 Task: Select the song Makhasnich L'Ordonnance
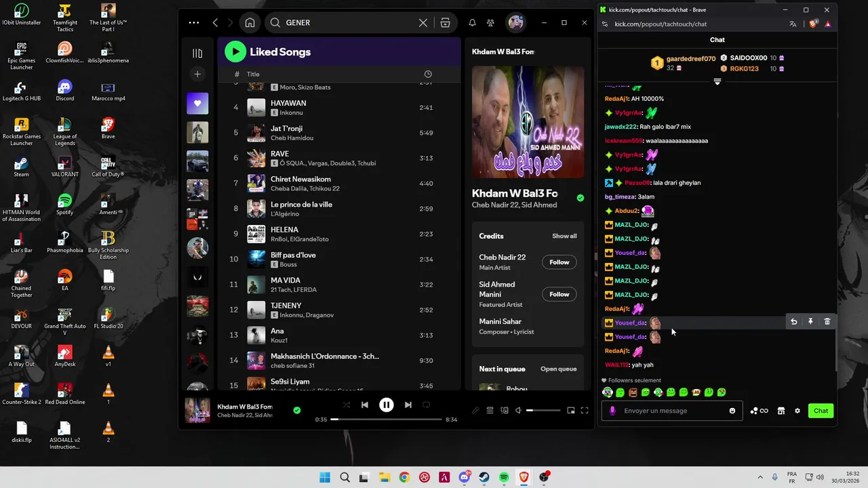click(339, 361)
